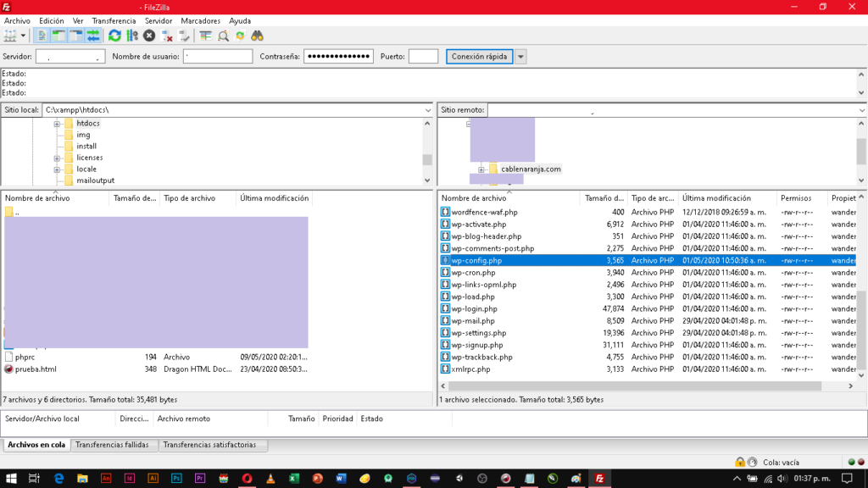Expand the locale folder tree node
Viewport: 868px width, 488px height.
(x=57, y=169)
